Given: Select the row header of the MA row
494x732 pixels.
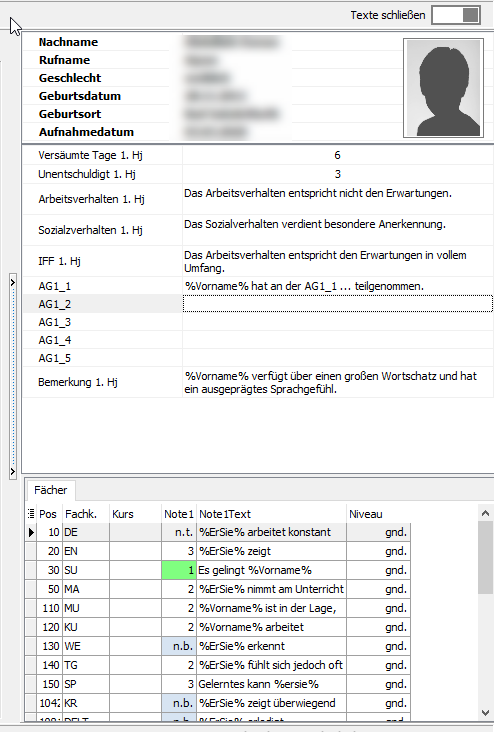Looking at the screenshot, I should [x=31, y=589].
